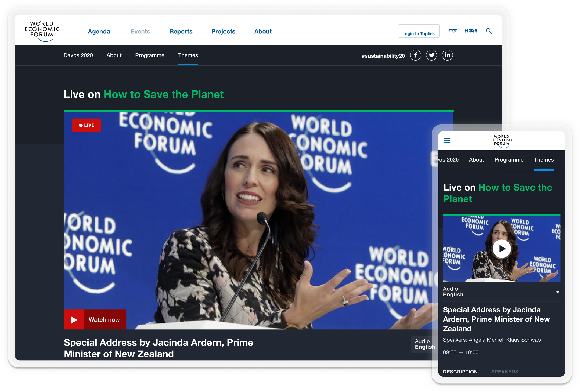
Task: Select the Themes tab in the dark navbar
Action: pos(188,55)
